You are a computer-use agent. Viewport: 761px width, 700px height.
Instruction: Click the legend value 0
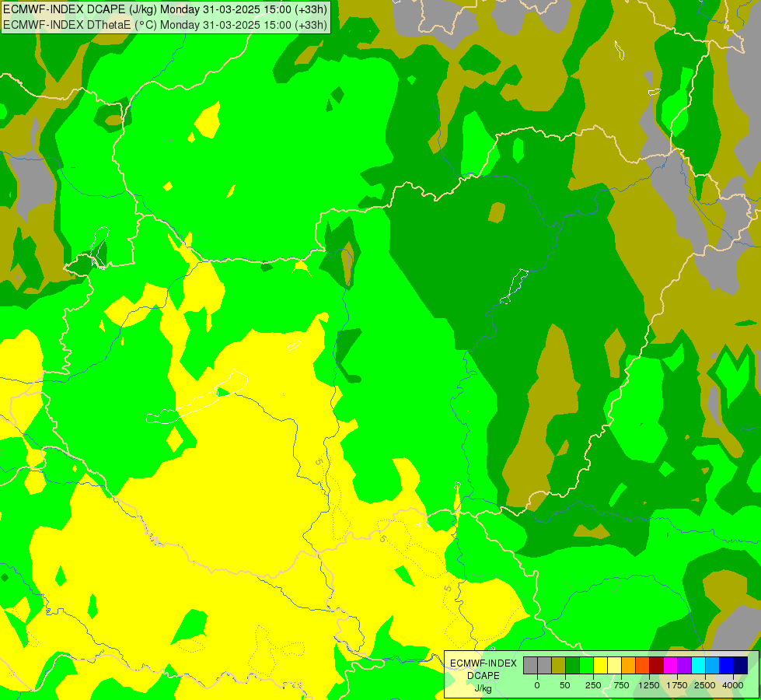537,685
